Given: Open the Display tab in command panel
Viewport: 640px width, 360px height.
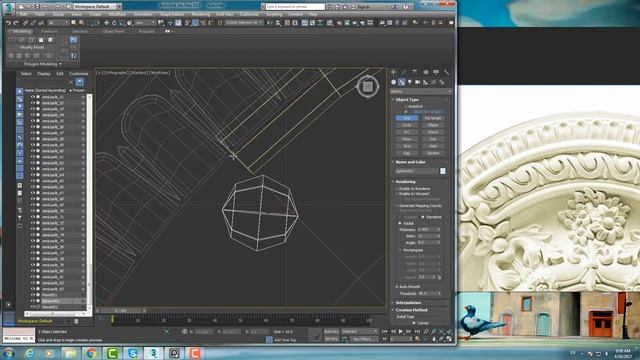Looking at the screenshot, I should (436, 72).
